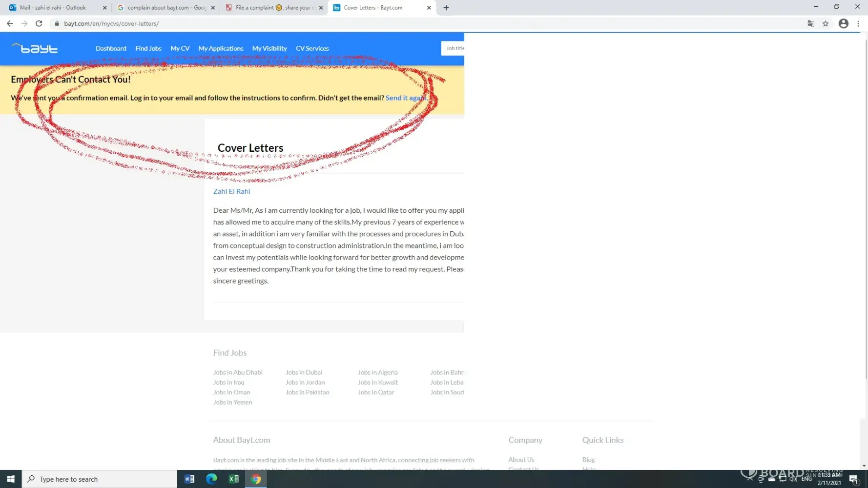Click the browser forward arrow
The image size is (868, 488).
(24, 23)
